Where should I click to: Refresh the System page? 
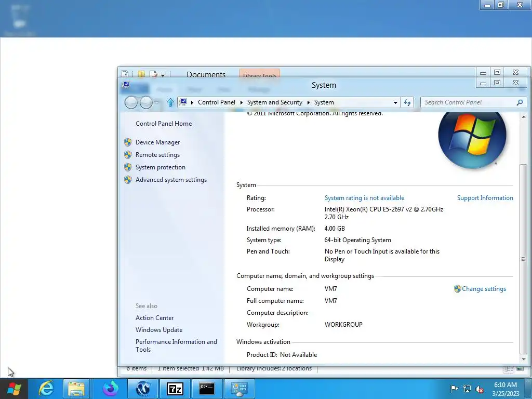click(407, 102)
